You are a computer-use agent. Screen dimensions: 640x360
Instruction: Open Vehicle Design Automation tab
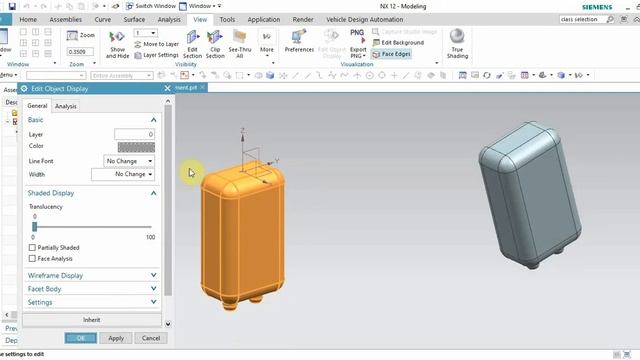364,19
